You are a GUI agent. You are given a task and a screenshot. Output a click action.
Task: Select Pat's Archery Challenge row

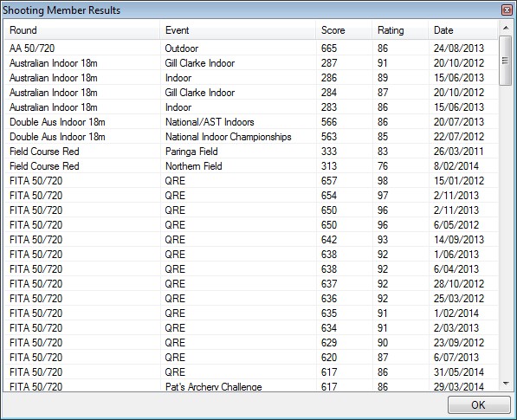pyautogui.click(x=251, y=385)
